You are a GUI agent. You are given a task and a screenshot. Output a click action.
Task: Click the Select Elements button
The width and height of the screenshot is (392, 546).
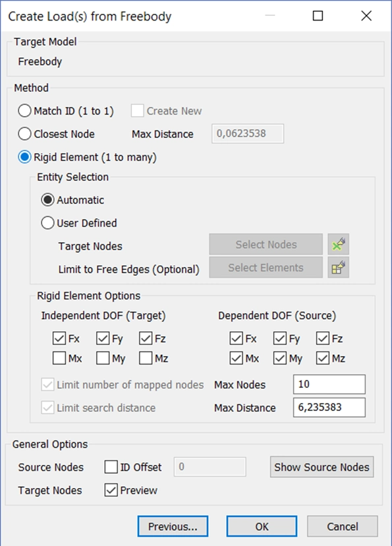click(266, 268)
